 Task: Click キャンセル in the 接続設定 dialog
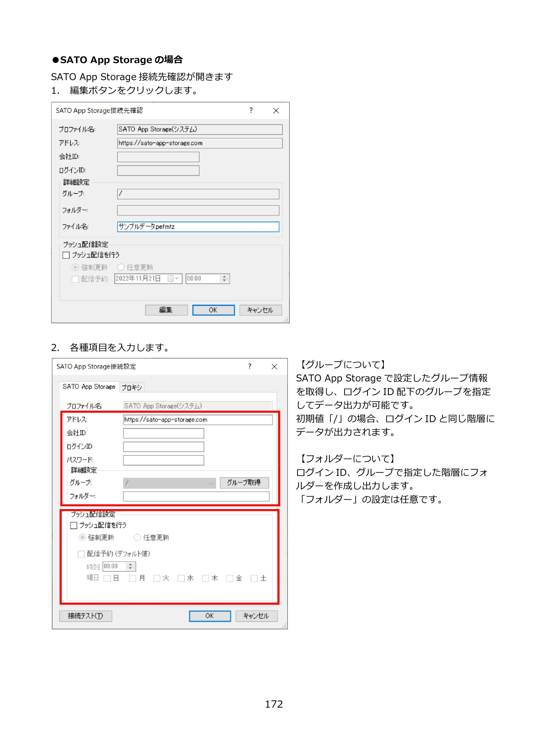coord(256,616)
